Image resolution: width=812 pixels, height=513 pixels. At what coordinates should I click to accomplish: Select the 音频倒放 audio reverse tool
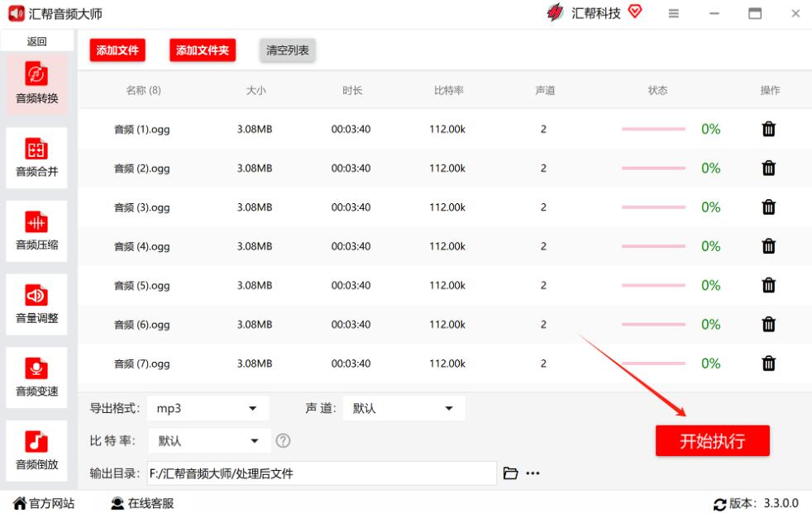tap(37, 450)
